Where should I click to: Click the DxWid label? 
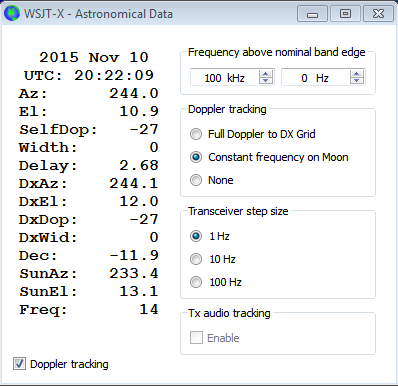48,237
